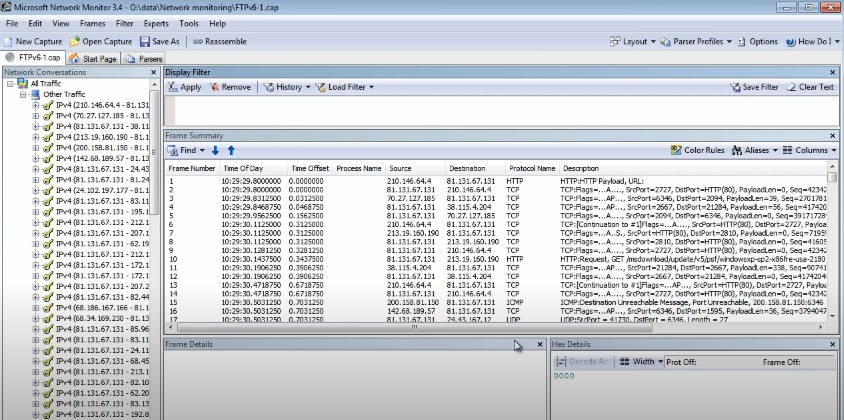Click Clear Text in the Display Filter
Image resolution: width=844 pixels, height=420 pixels.
pyautogui.click(x=810, y=87)
